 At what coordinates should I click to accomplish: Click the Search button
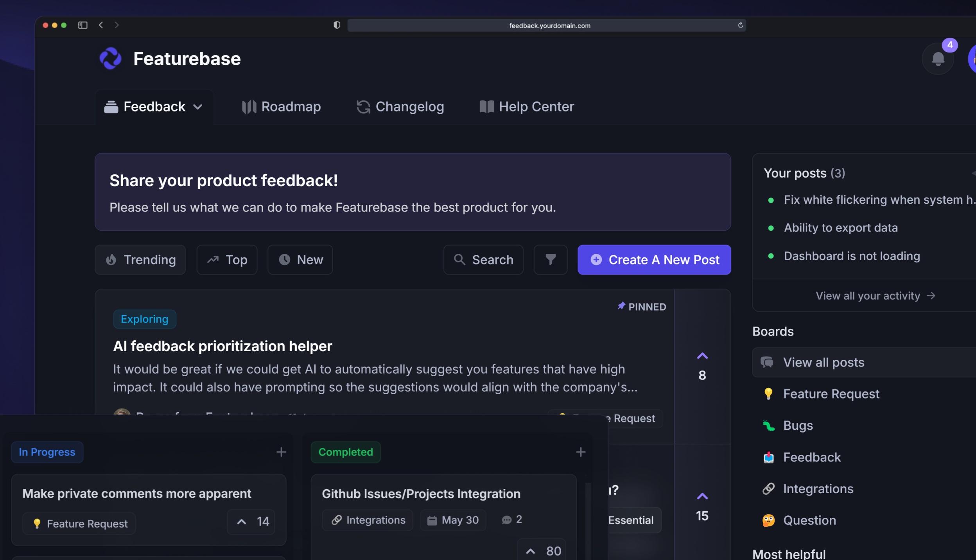pos(483,260)
